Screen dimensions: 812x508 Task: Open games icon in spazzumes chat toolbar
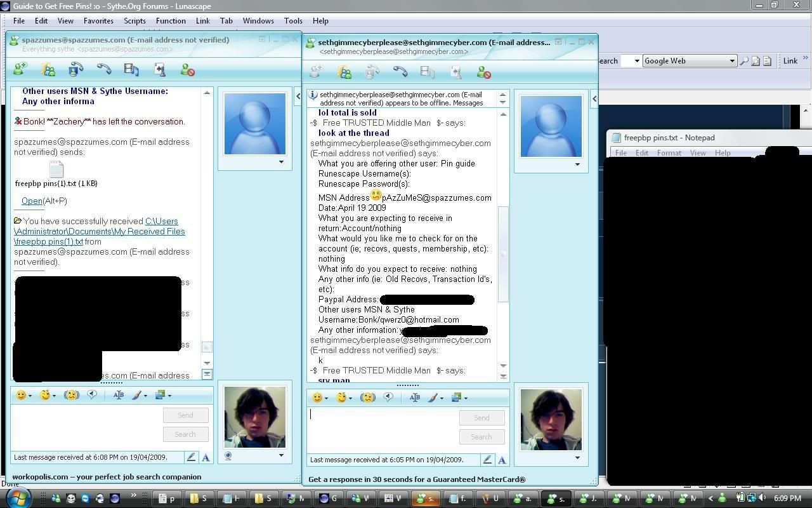(159, 69)
